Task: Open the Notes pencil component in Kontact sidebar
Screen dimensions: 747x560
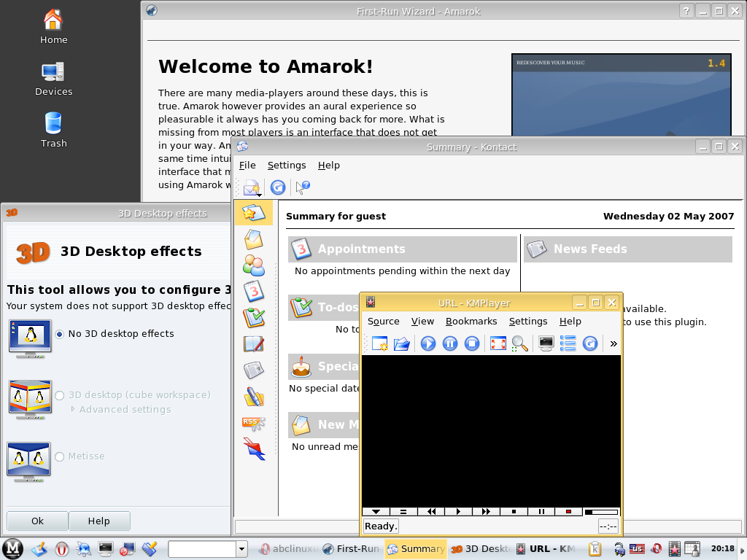Action: 253,396
